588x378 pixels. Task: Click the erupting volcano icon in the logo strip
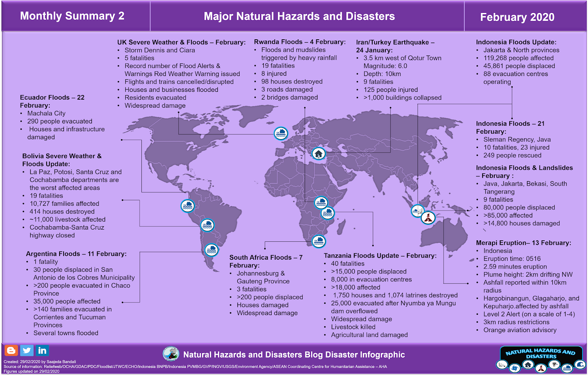pyautogui.click(x=541, y=368)
